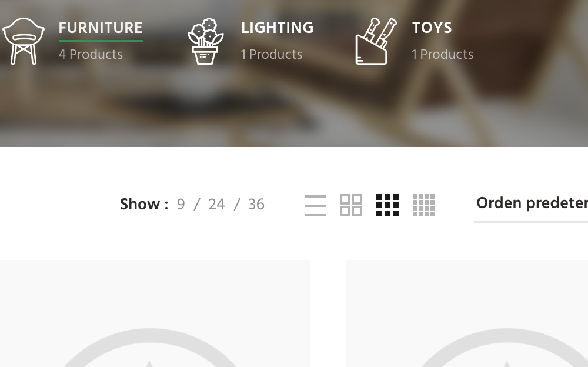Open the second product placeholder thumbnail
The width and height of the screenshot is (588, 367).
pyautogui.click(x=467, y=313)
